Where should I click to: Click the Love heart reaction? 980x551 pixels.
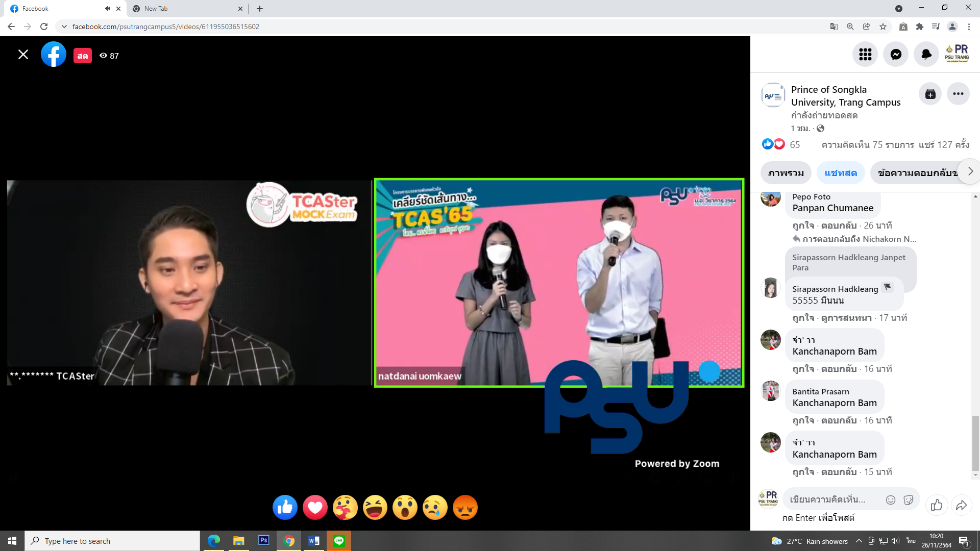pos(315,508)
